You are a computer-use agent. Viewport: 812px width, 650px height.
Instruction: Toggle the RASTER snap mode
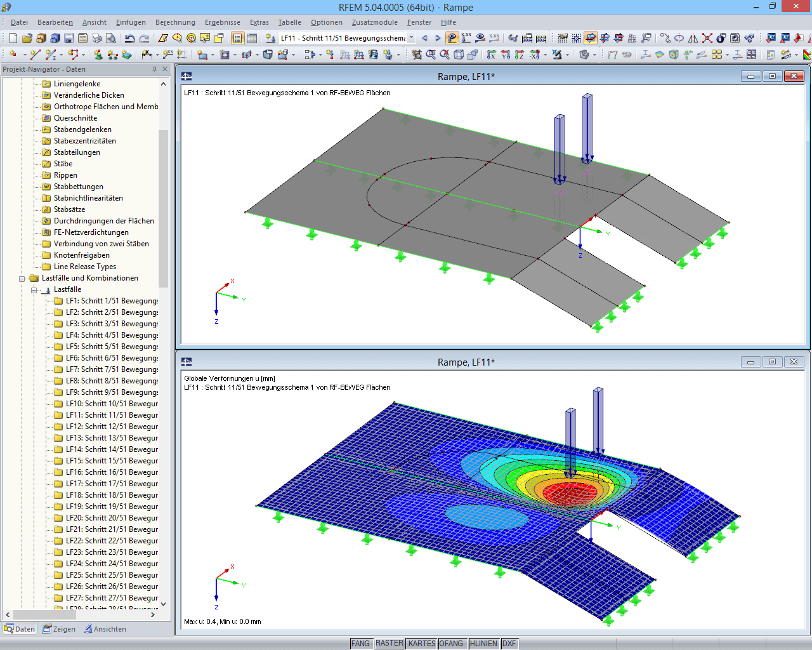(x=390, y=643)
